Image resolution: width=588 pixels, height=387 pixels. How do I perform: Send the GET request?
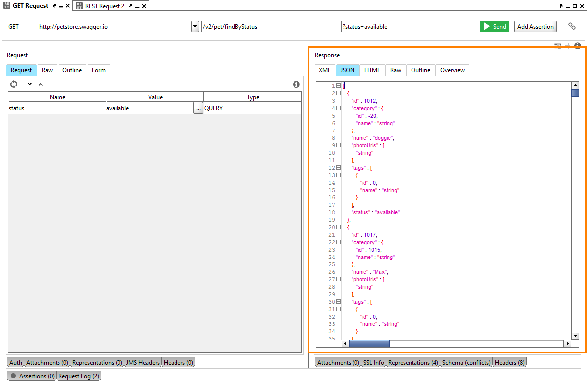coord(495,27)
